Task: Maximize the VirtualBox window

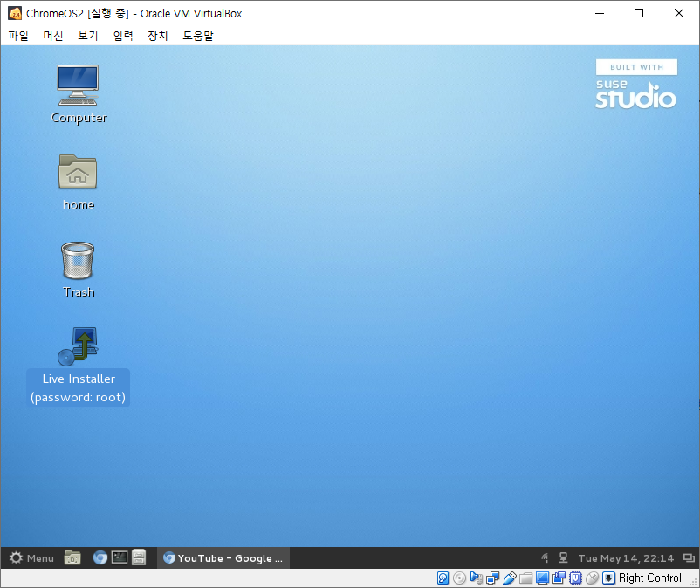Action: [x=639, y=13]
